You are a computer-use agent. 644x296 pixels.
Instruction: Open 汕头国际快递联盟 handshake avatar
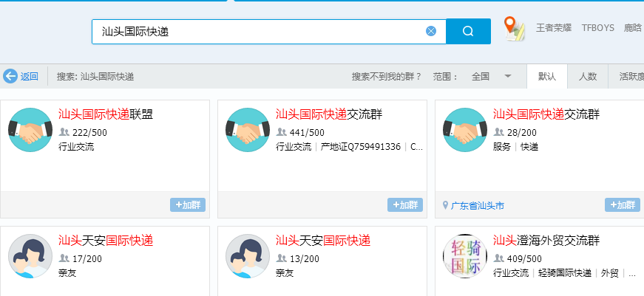coord(30,130)
